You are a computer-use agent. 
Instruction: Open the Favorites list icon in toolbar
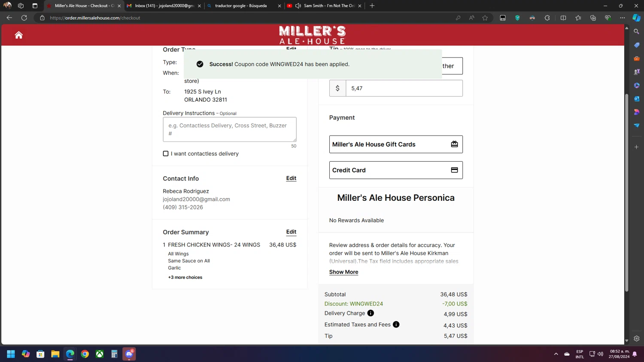coord(578,18)
